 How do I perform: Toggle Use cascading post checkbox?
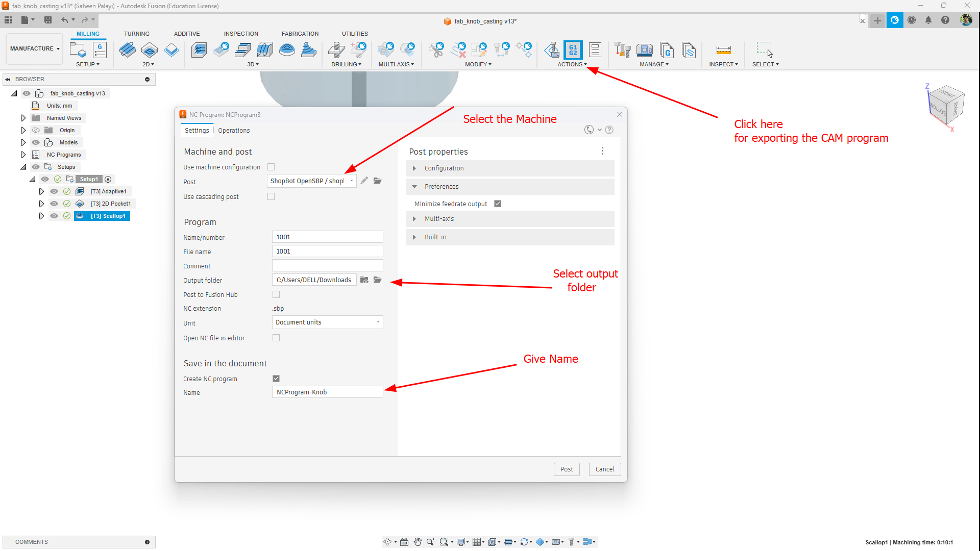[271, 196]
